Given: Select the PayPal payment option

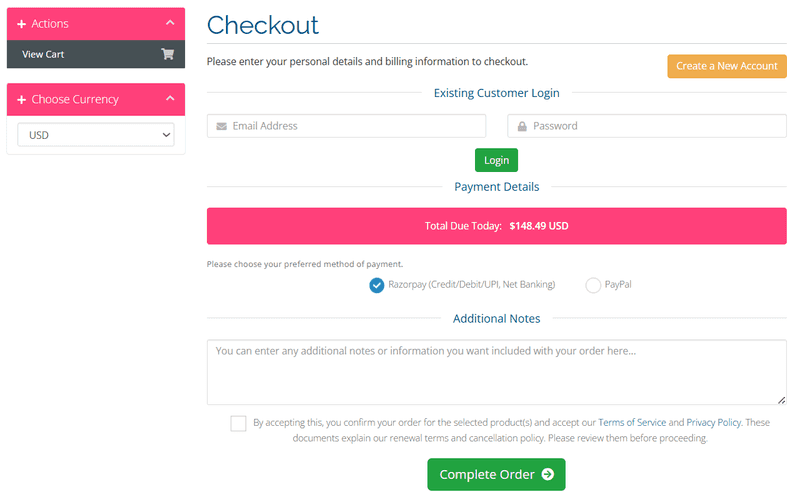Looking at the screenshot, I should 593,285.
